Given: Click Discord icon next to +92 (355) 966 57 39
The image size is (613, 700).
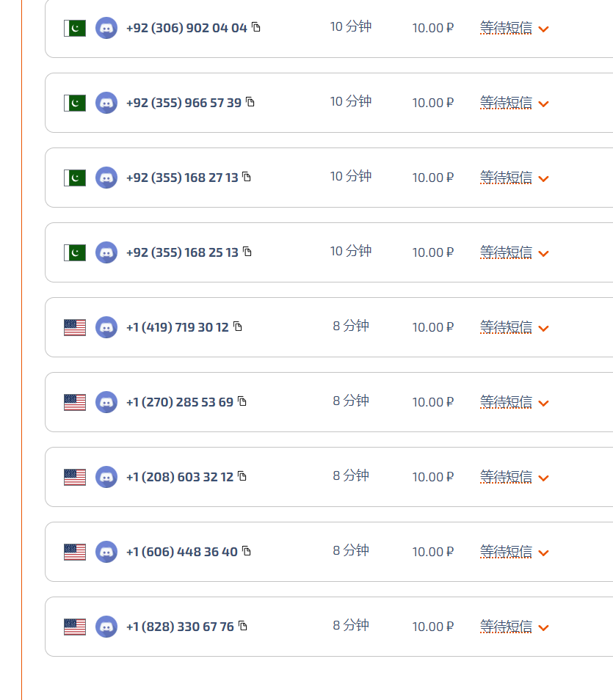Looking at the screenshot, I should pos(106,103).
